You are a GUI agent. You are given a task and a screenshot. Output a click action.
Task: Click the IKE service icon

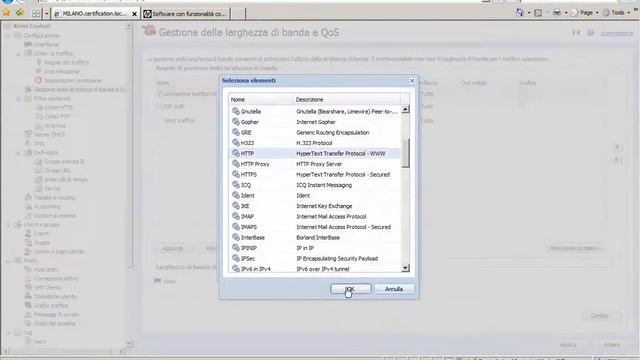pyautogui.click(x=236, y=206)
